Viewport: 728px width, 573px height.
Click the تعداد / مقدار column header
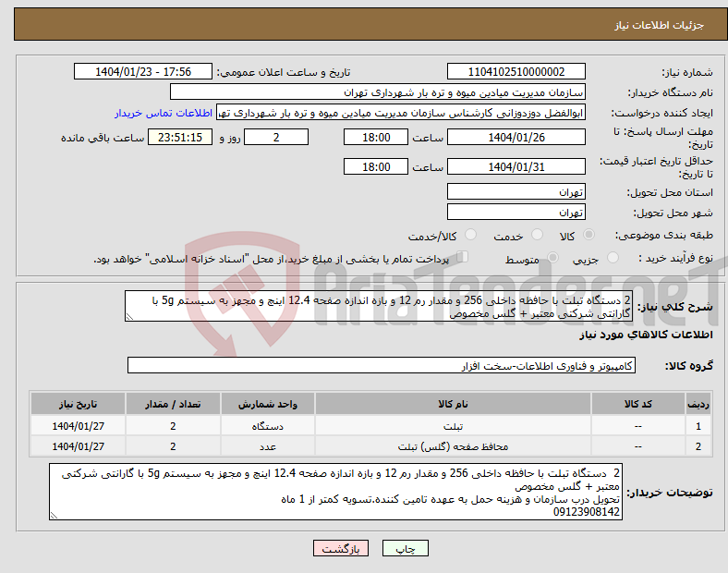pos(173,404)
